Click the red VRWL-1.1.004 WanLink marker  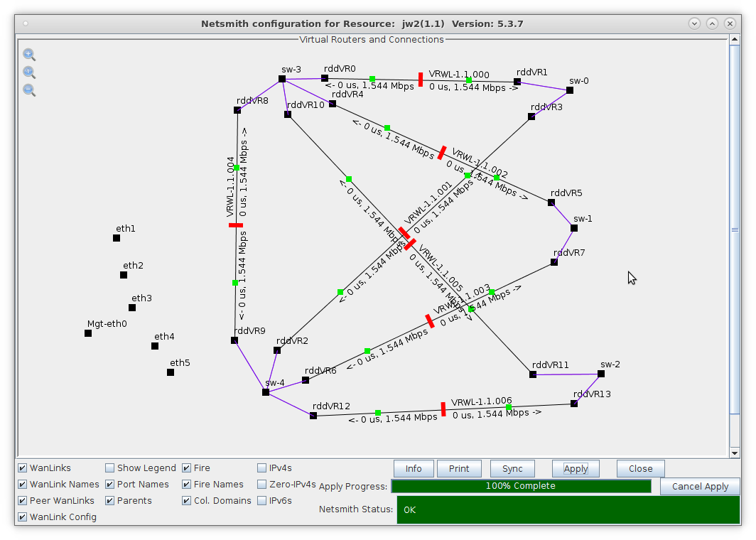pos(236,225)
